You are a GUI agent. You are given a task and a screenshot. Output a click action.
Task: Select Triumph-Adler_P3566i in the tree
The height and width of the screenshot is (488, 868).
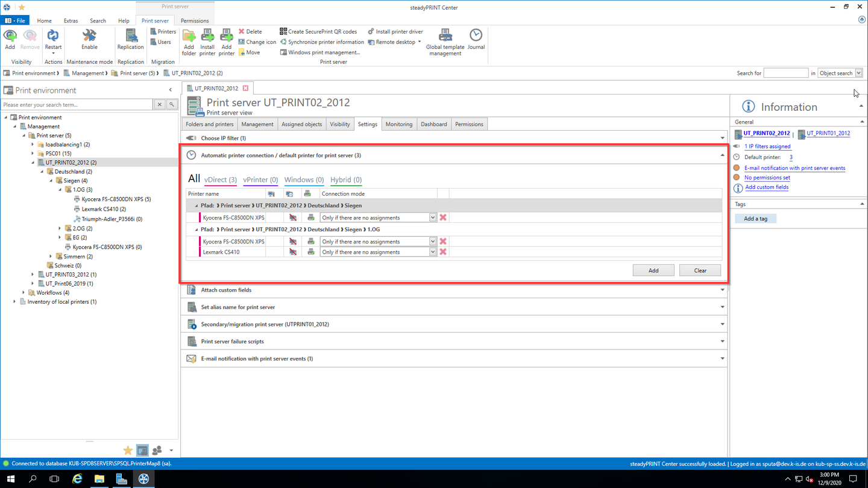tap(107, 219)
